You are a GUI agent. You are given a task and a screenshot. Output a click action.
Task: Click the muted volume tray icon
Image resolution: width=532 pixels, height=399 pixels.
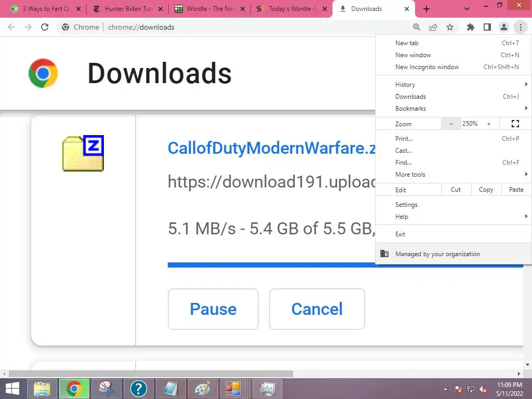483,389
